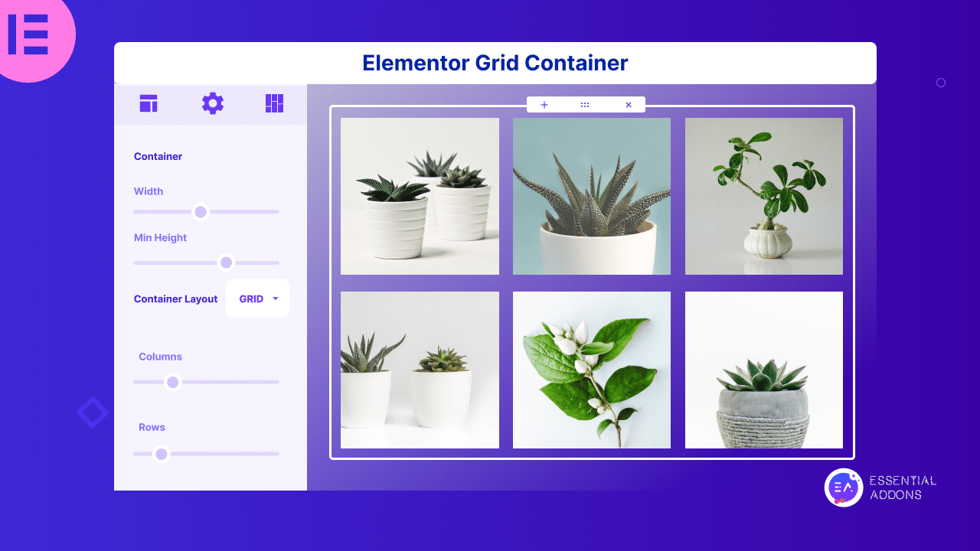Click the Rows label
980x551 pixels.
(152, 427)
